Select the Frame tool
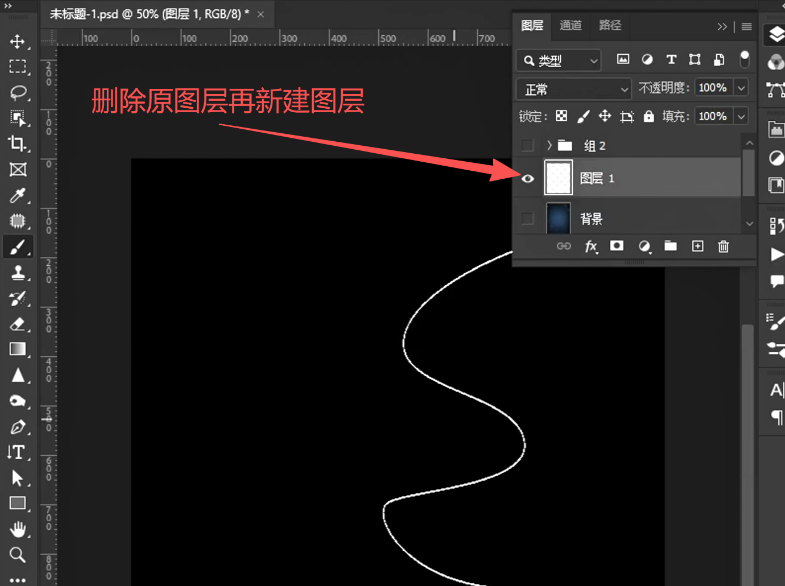Screen dimensions: 785x586 pyautogui.click(x=18, y=169)
